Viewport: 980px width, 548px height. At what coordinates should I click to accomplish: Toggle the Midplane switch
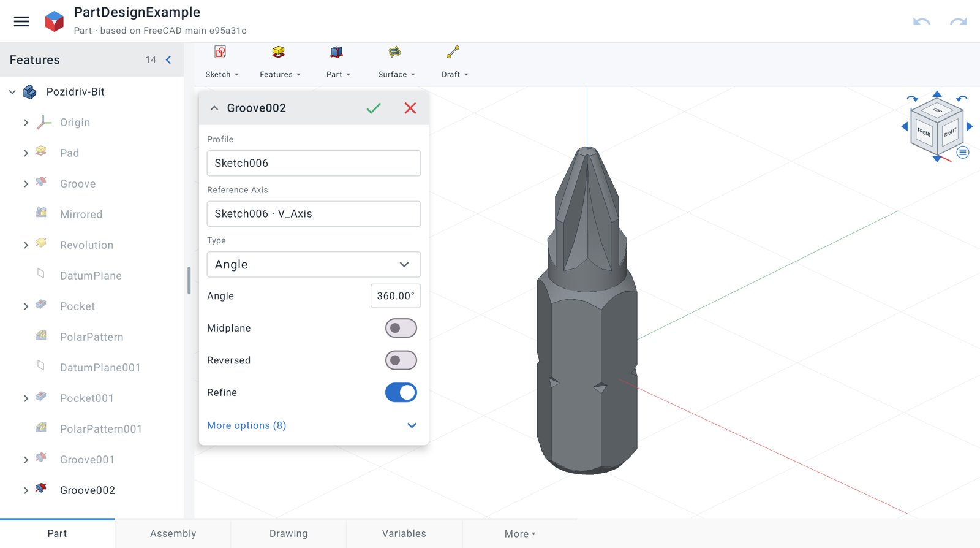pos(401,328)
